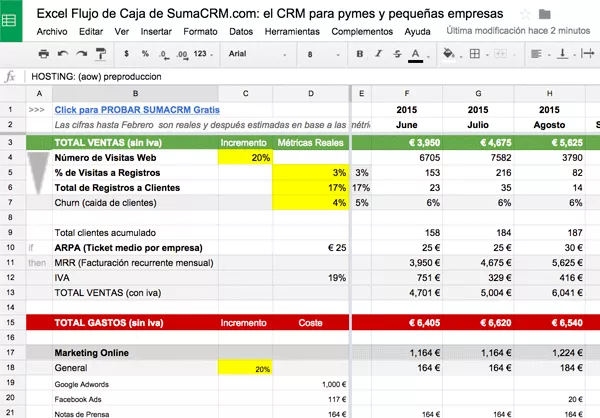Select row 15 header
This screenshot has height=418, width=600.
click(10, 322)
